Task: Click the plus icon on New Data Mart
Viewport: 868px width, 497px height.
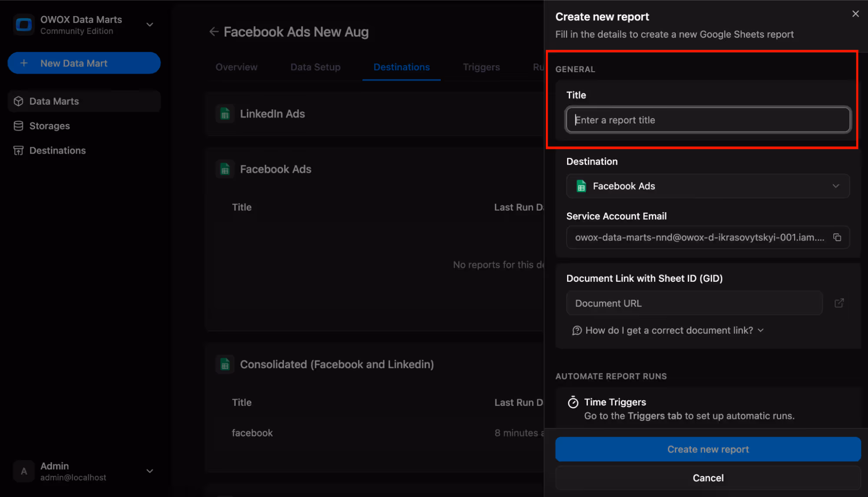Action: [x=24, y=63]
